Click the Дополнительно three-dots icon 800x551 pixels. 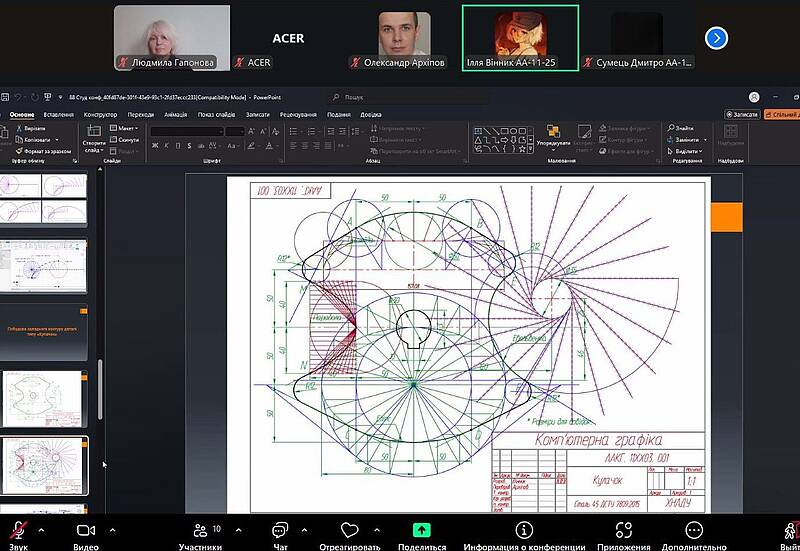694,530
